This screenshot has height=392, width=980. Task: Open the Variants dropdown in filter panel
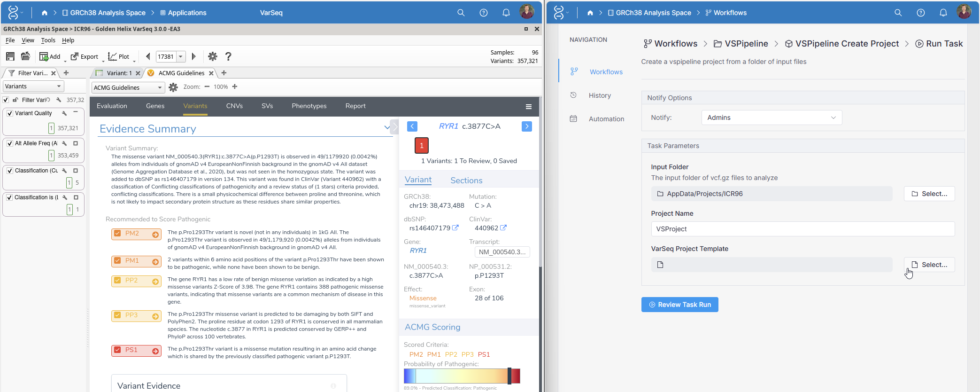point(33,86)
